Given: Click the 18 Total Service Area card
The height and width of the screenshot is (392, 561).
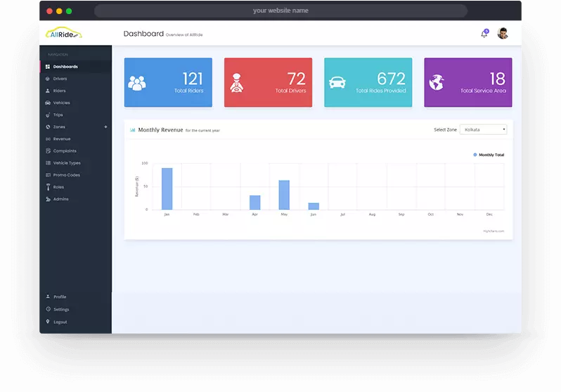Looking at the screenshot, I should [x=468, y=82].
